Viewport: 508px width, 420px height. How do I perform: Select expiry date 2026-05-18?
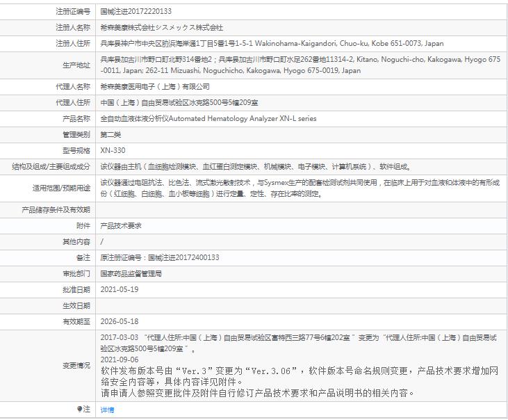[x=120, y=322]
